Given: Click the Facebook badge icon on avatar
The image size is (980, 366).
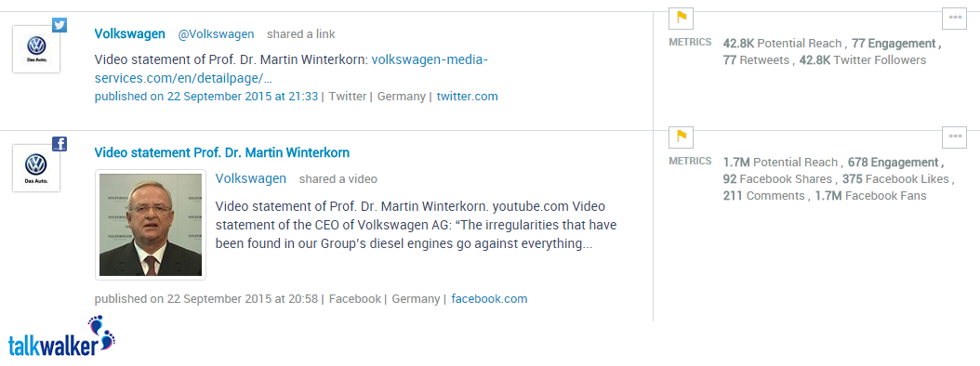Looking at the screenshot, I should (x=60, y=144).
